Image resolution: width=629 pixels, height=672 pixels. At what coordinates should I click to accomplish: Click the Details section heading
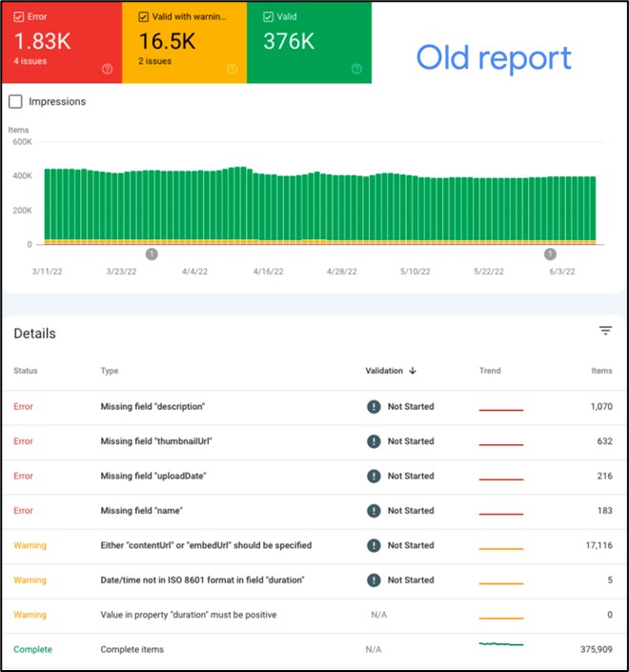point(34,334)
